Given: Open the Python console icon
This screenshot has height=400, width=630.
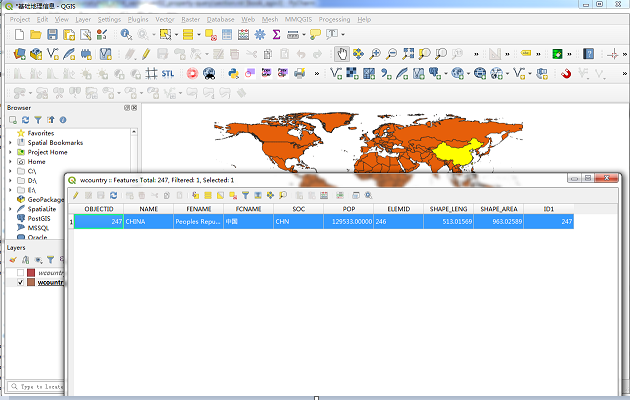Looking at the screenshot, I should [x=233, y=73].
